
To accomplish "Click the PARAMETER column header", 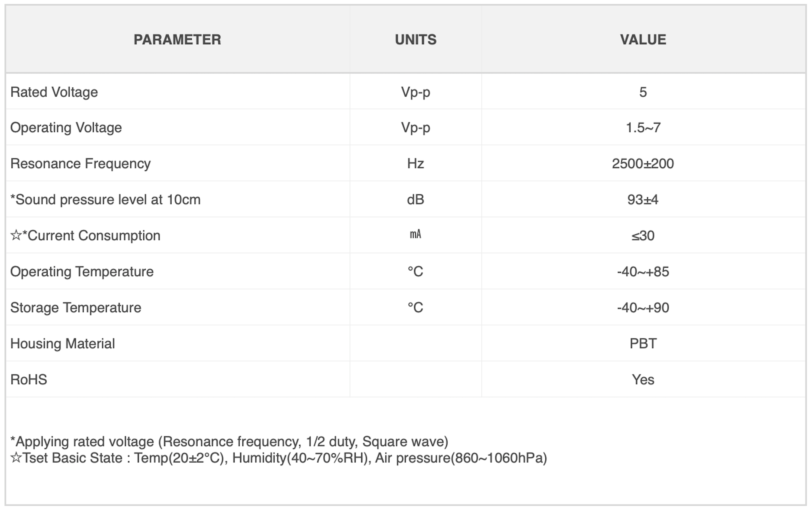I will (177, 40).
